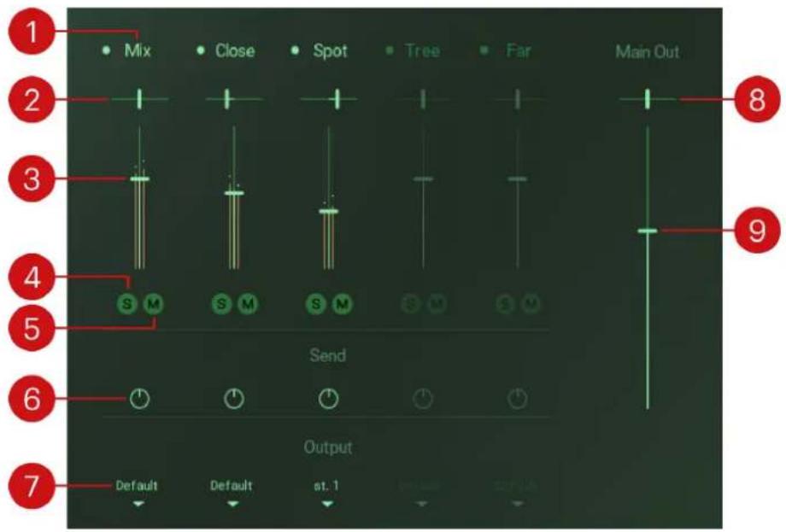Mute the Spot microphone channel
Screen dimensions: 786x532
(x=343, y=303)
